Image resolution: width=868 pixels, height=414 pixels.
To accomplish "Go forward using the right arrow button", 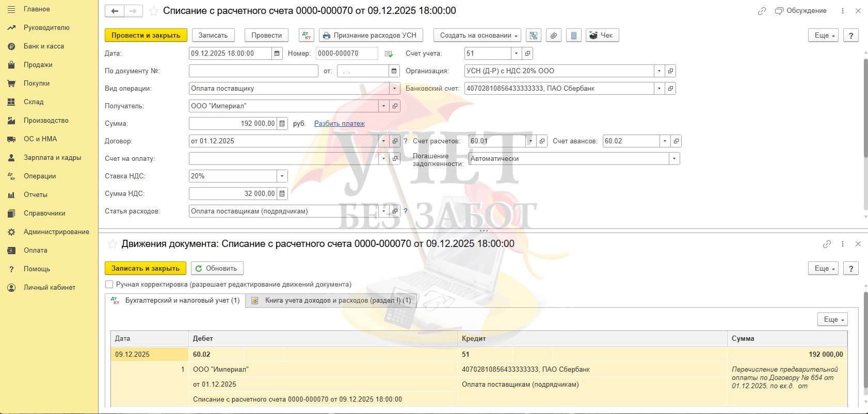I will 133,11.
